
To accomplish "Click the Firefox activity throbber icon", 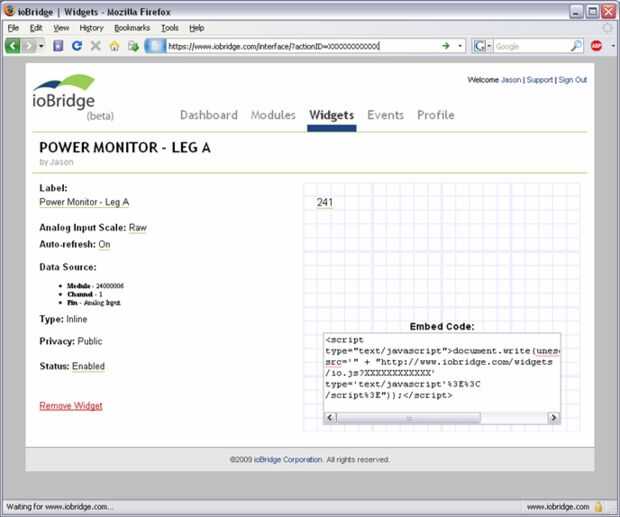I will [607, 28].
